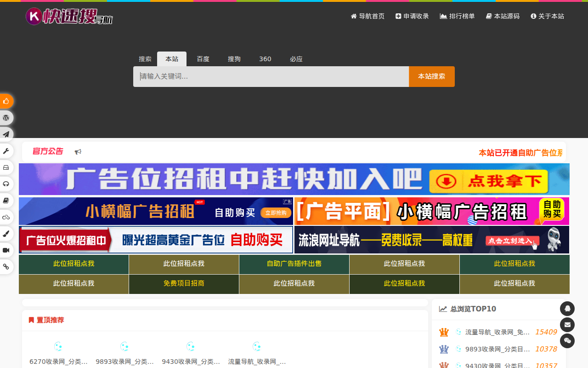Click the 广告位招租中 large top banner
The width and height of the screenshot is (588, 368).
coord(294,179)
